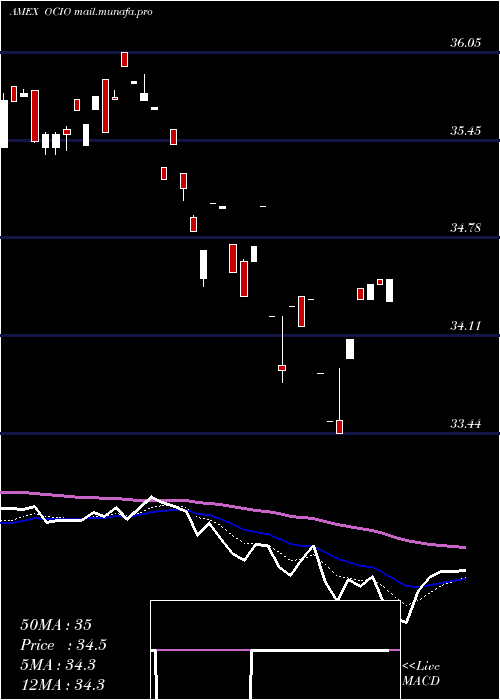Click the 35.45 price level label
The image size is (500, 700).
466,131
